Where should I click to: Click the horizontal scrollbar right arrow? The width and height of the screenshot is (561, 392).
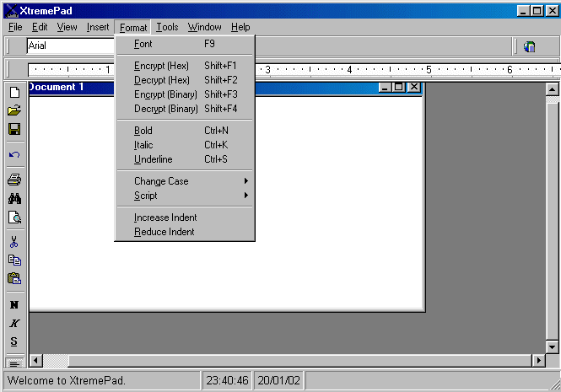(x=538, y=360)
